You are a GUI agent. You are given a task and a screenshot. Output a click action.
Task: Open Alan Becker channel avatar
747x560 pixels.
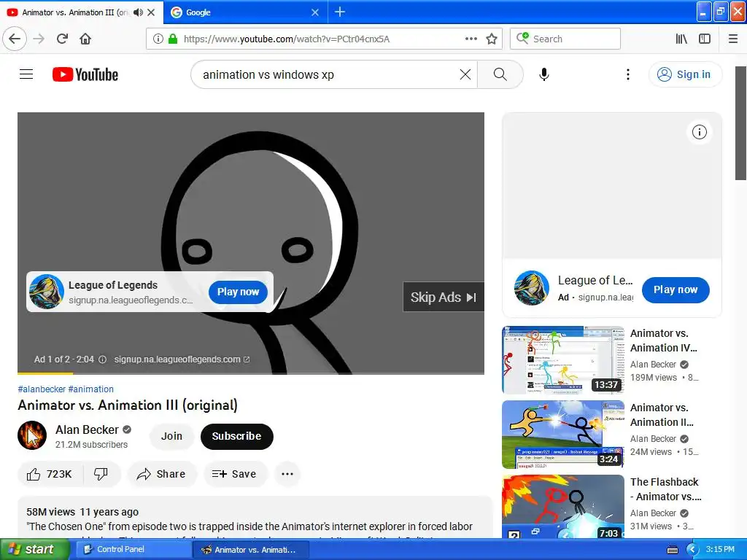[x=32, y=435]
